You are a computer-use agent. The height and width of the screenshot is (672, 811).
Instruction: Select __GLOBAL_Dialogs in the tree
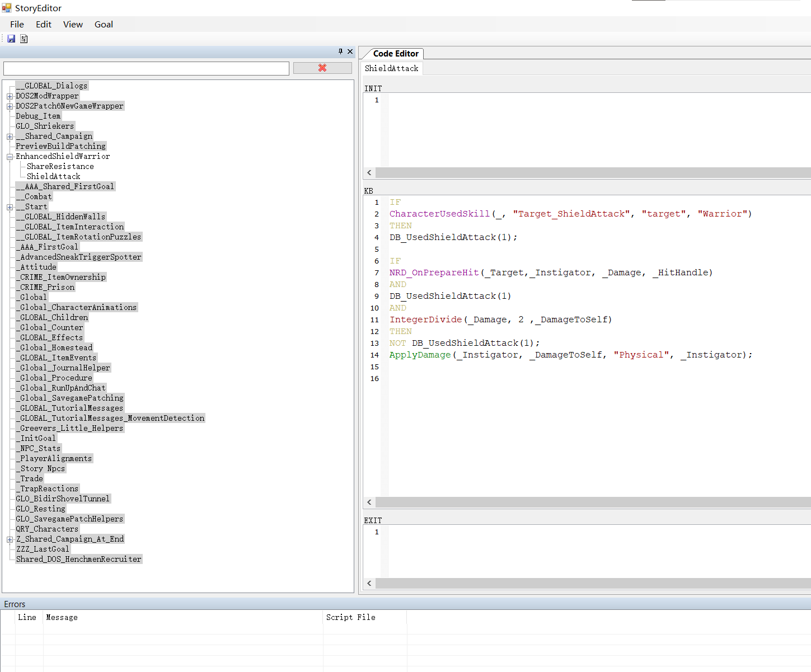[51, 86]
